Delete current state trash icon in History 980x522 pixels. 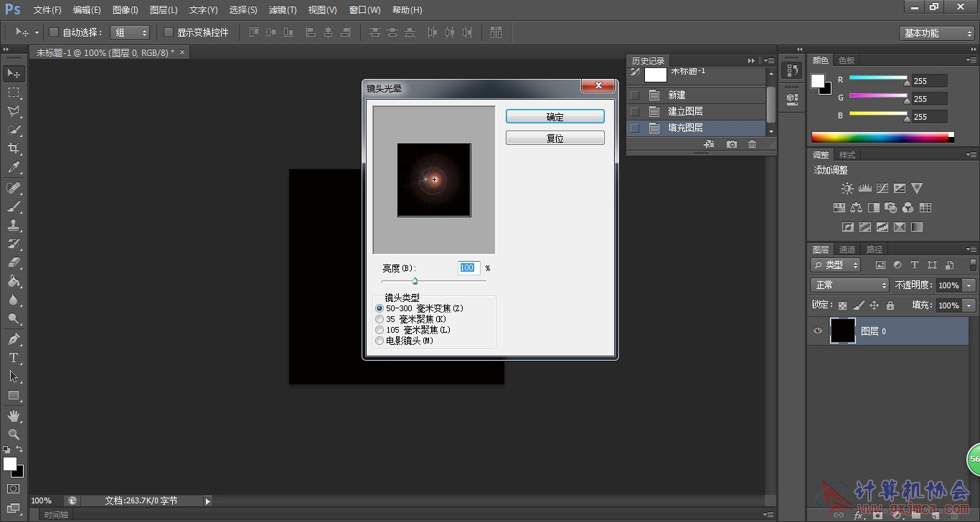(752, 144)
